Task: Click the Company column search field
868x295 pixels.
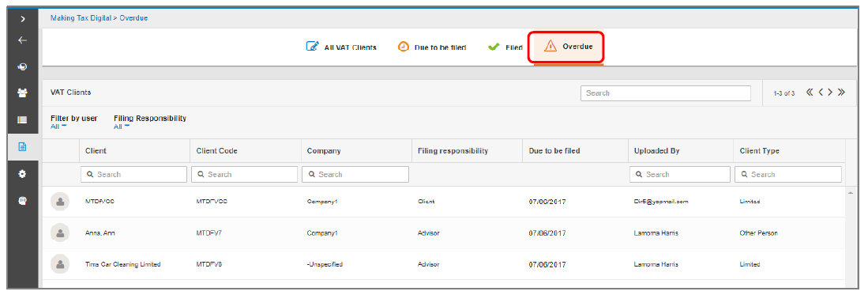Action: click(x=355, y=174)
